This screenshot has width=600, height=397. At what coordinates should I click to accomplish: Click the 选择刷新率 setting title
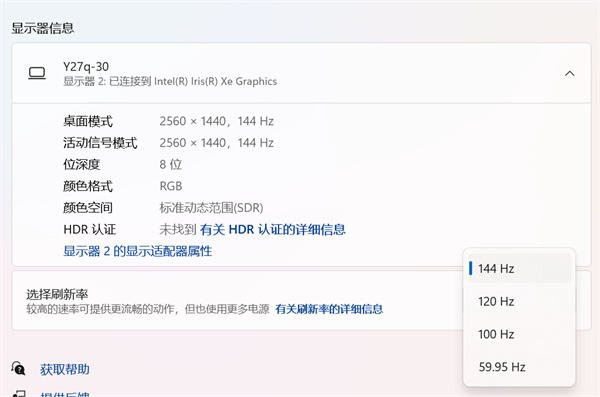coord(57,294)
